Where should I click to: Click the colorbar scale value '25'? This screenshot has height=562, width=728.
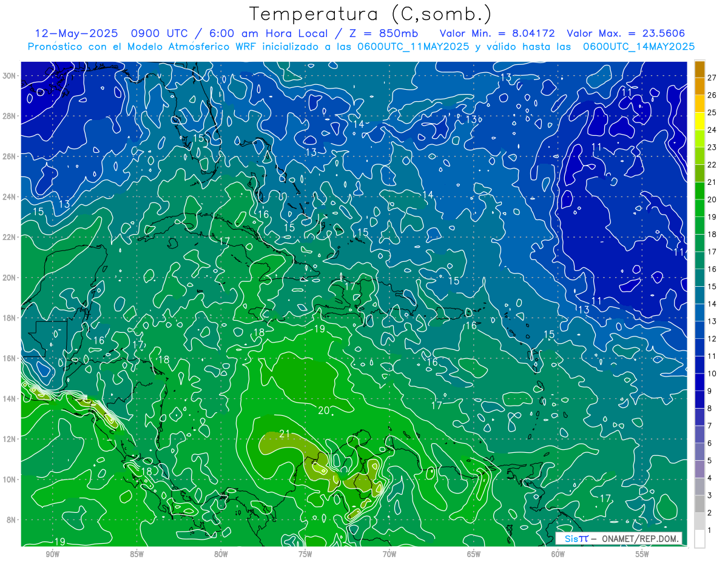[x=712, y=113]
